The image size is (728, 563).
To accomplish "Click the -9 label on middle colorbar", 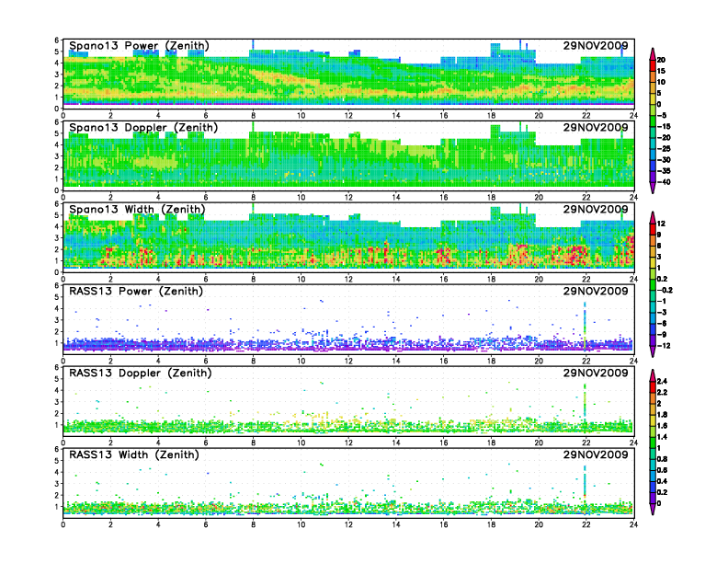I will point(662,335).
